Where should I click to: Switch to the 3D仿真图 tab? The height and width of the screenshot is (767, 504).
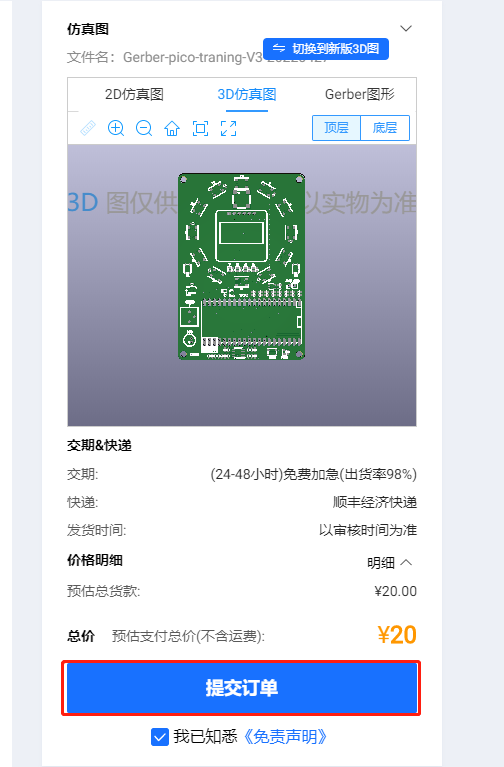click(247, 94)
